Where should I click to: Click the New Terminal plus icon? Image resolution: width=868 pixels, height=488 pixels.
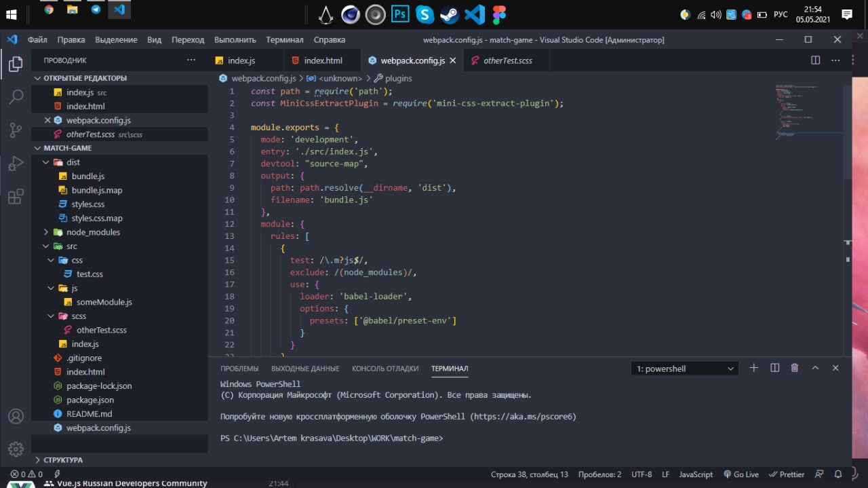click(x=753, y=368)
